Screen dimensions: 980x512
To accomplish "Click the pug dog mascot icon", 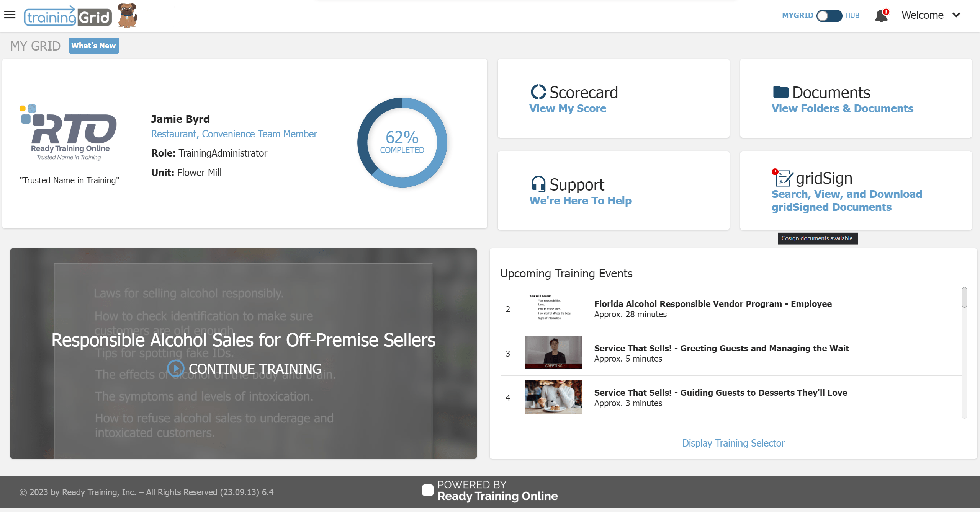I will point(127,16).
